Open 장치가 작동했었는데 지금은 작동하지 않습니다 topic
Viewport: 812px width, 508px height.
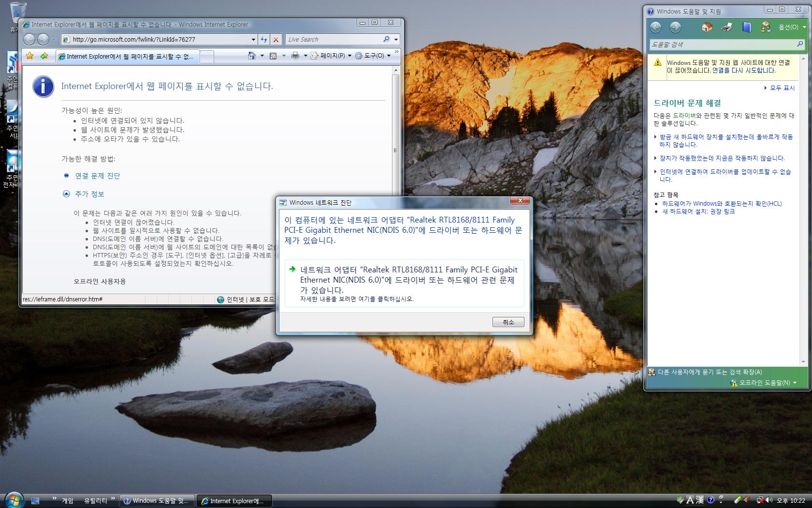(x=722, y=158)
